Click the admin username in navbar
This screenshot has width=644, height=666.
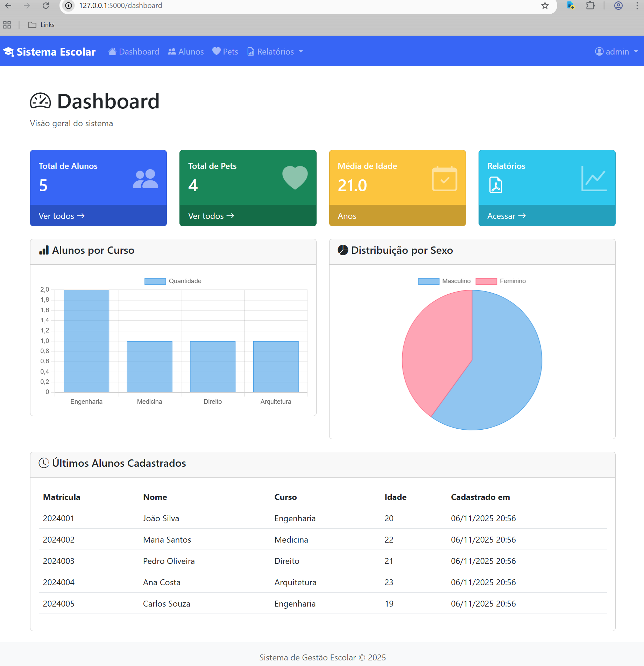click(x=617, y=52)
